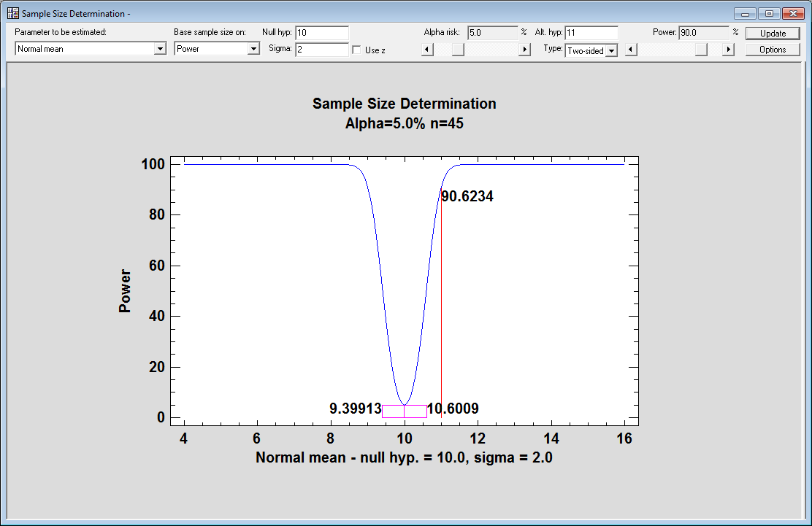The height and width of the screenshot is (526, 812).
Task: Expand the Base sample size on dropdown
Action: (253, 49)
